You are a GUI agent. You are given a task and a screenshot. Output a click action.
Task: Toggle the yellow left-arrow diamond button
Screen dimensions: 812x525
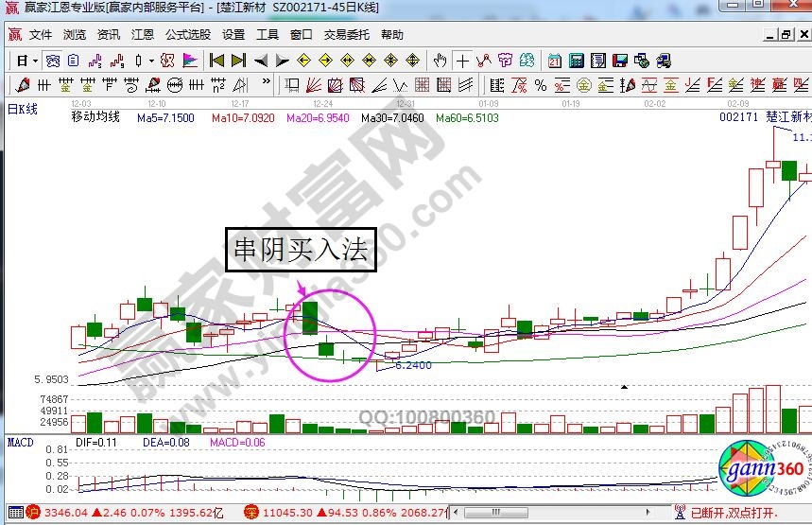coord(304,61)
